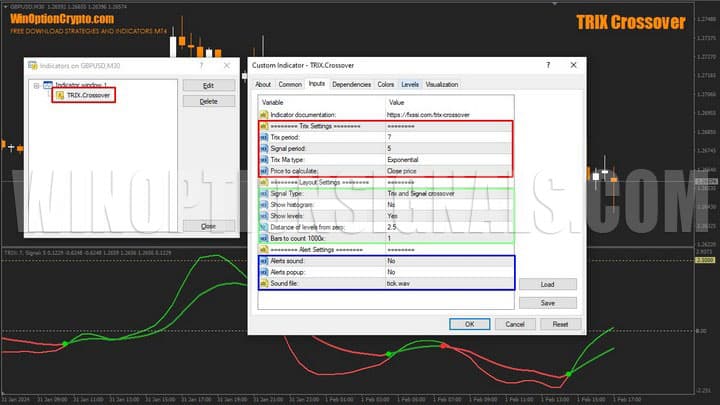Click Edit in the Indicators dialog
The height and width of the screenshot is (405, 720).
pos(208,86)
